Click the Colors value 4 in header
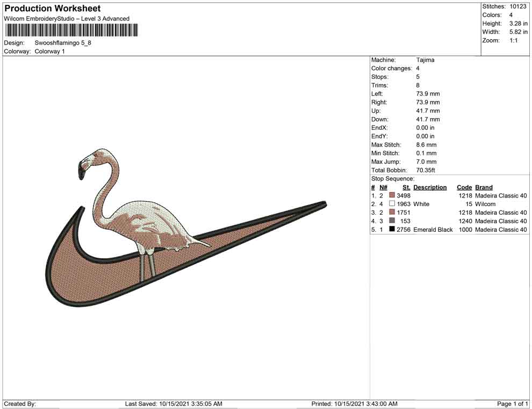Viewport: 532px width, 409px height. (511, 15)
